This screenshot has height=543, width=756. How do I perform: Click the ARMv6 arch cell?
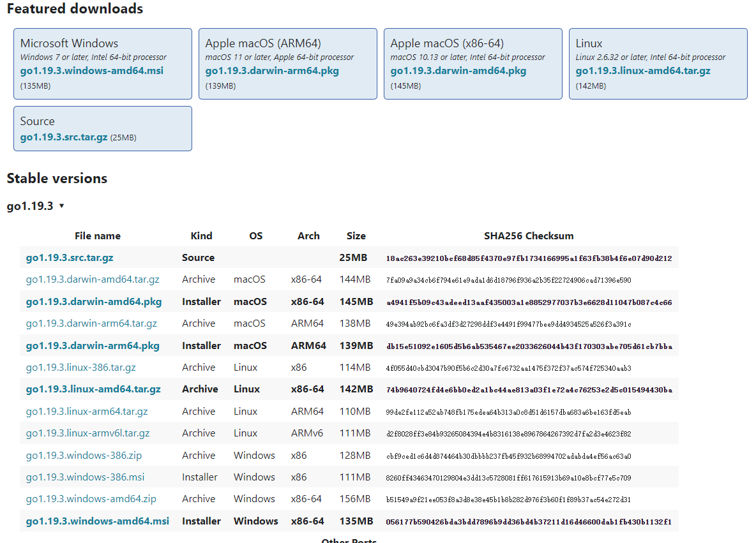coord(307,433)
